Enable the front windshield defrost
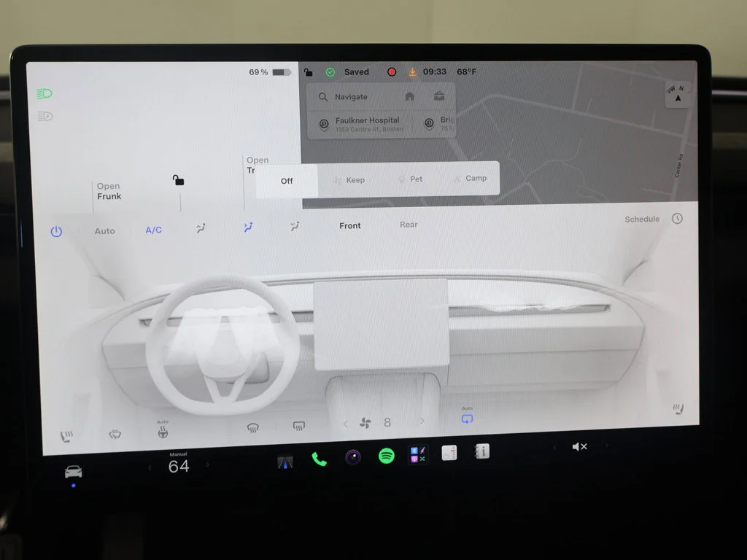The width and height of the screenshot is (747, 560). click(x=253, y=427)
